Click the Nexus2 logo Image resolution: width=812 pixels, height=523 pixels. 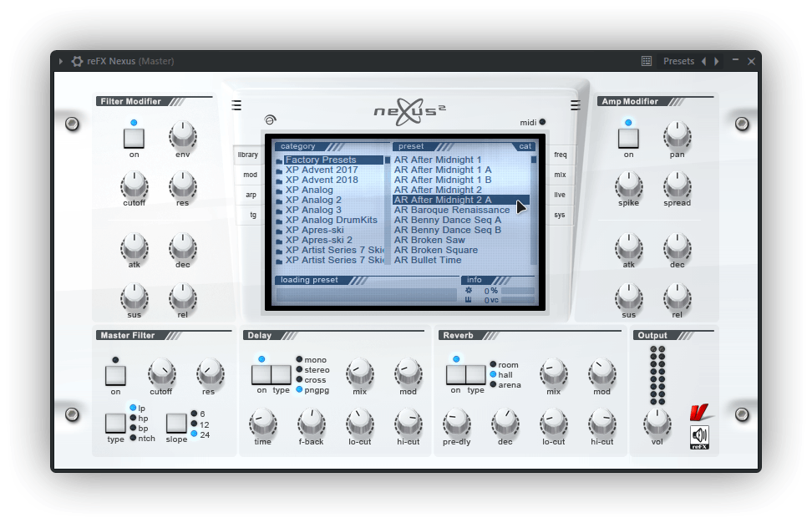pyautogui.click(x=409, y=111)
